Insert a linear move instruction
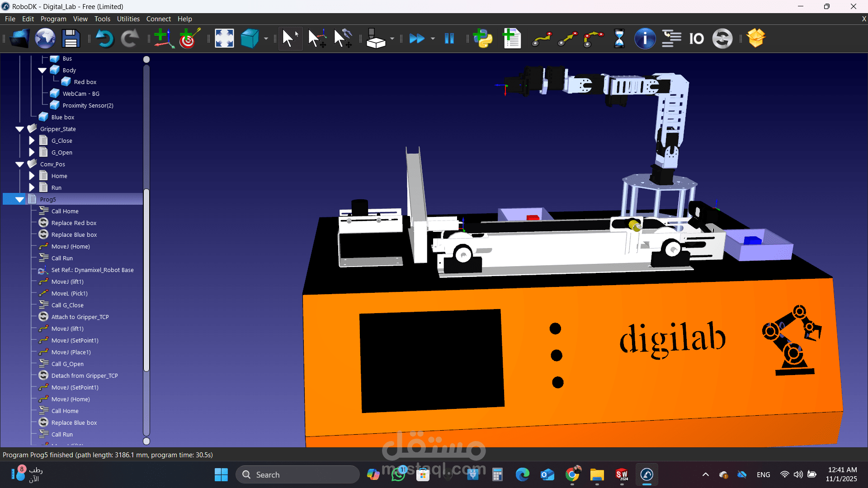This screenshot has width=868, height=488. coord(567,38)
